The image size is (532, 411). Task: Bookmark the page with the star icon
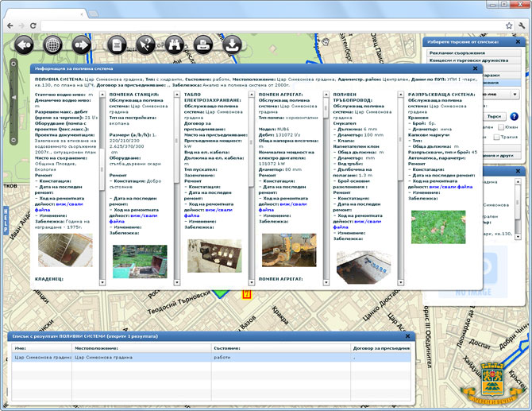(509, 25)
